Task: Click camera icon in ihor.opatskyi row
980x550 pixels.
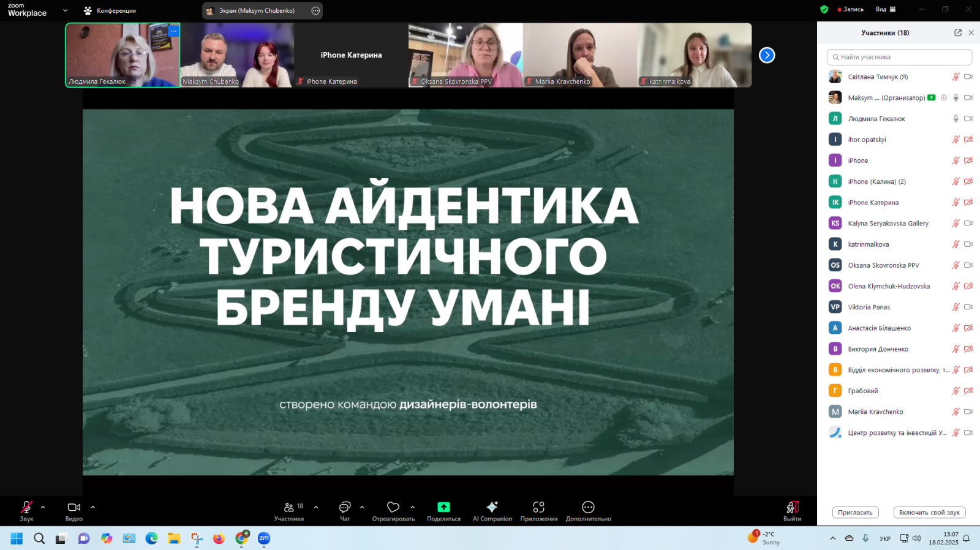Action: point(968,140)
